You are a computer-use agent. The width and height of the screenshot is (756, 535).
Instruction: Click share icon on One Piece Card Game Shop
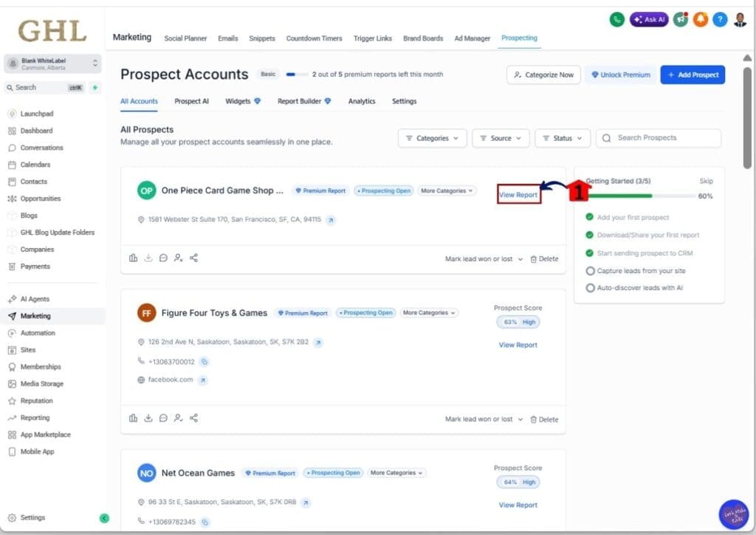click(193, 258)
